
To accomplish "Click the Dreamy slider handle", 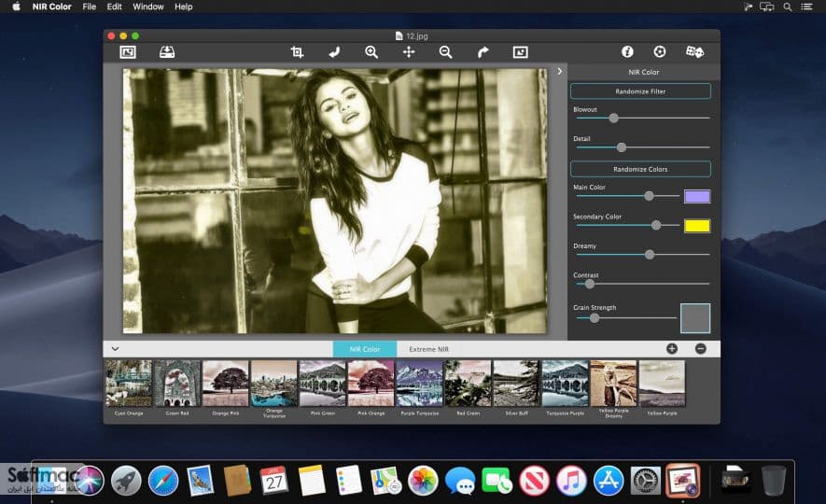I will click(x=650, y=255).
